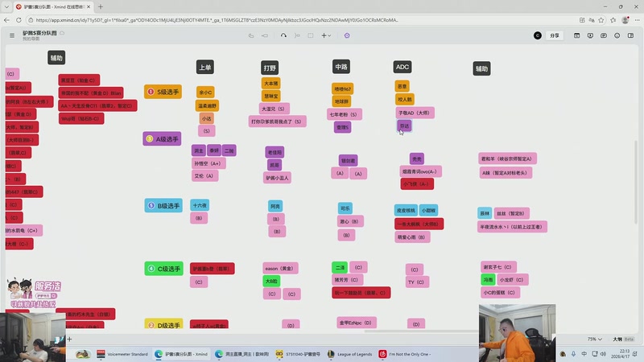Switch to 大纲 outline view
This screenshot has width=644, height=362.
tap(617, 339)
